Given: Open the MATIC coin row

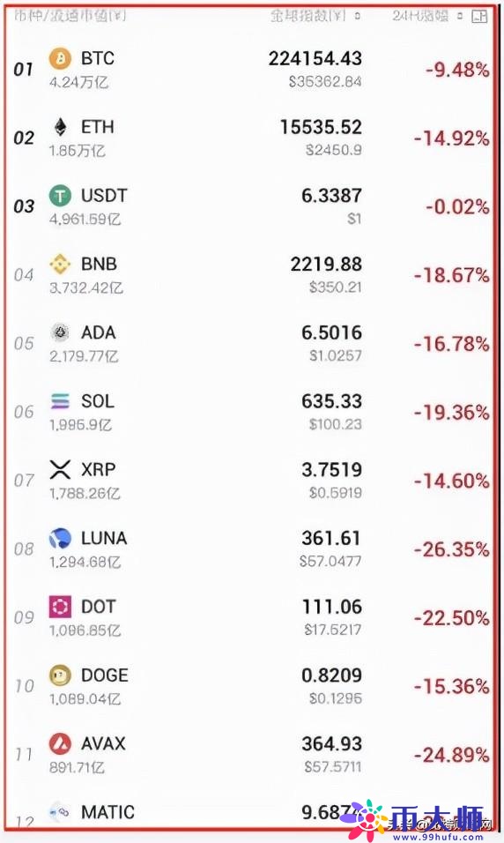Looking at the screenshot, I should click(250, 812).
